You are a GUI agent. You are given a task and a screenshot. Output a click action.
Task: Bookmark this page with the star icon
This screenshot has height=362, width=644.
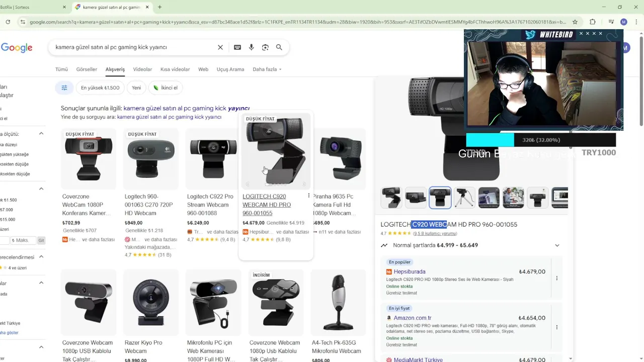point(575,22)
